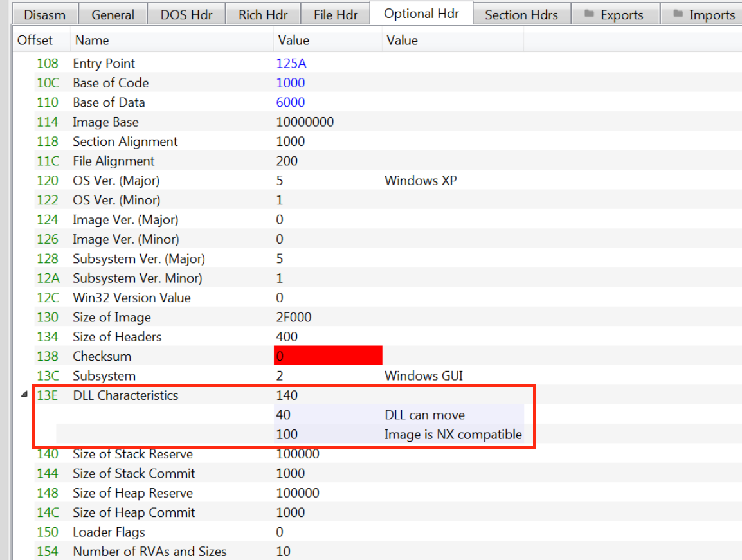742x560 pixels.
Task: Click the red Checksum value cell
Action: click(x=327, y=356)
